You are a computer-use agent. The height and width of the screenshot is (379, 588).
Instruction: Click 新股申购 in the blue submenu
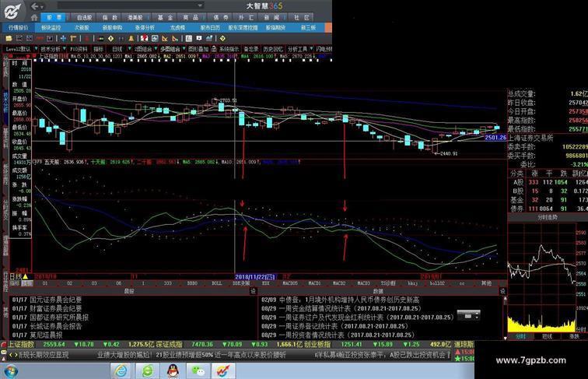coord(112,28)
